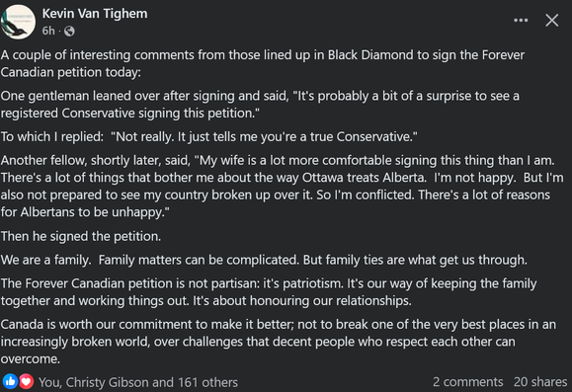Click the 'Then he signed the petition.' line
This screenshot has height=392, width=572.
[81, 236]
